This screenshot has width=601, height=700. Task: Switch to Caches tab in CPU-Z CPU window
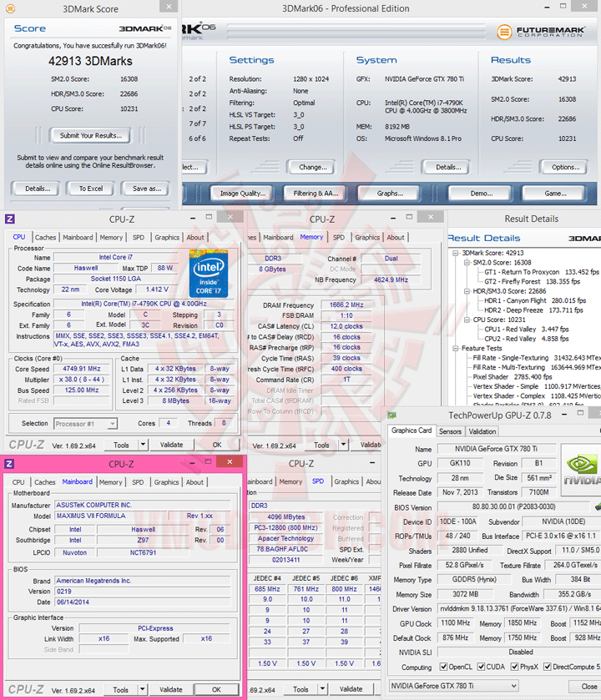click(46, 238)
